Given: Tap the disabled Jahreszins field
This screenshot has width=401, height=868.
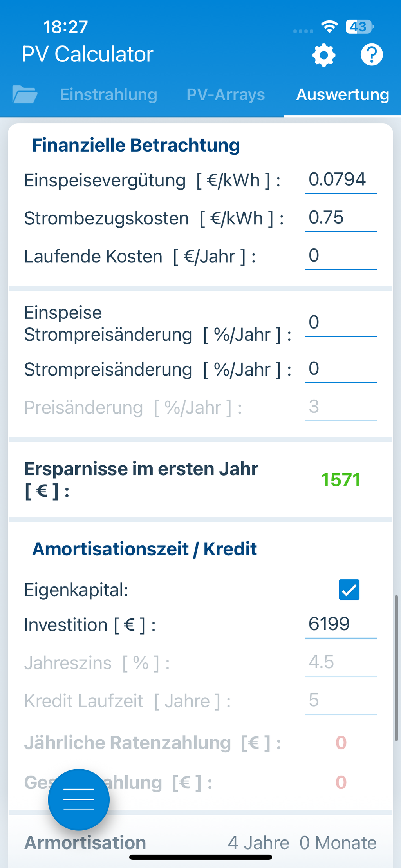Looking at the screenshot, I should [340, 662].
